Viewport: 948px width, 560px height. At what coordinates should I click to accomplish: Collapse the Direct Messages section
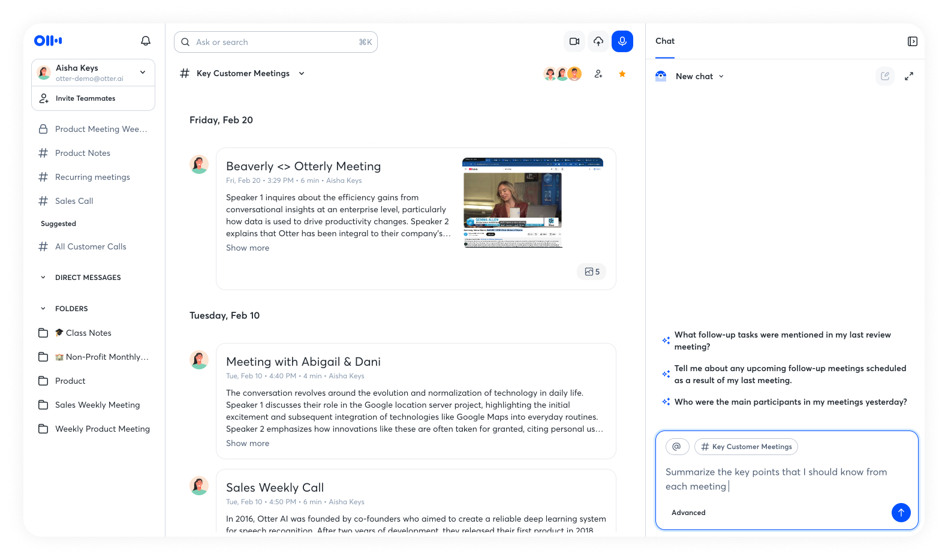43,278
